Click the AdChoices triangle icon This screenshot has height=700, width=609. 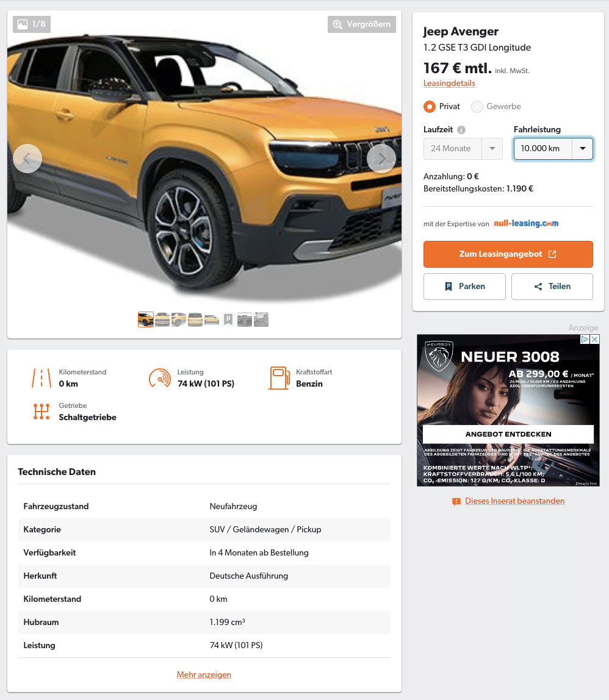(x=585, y=339)
